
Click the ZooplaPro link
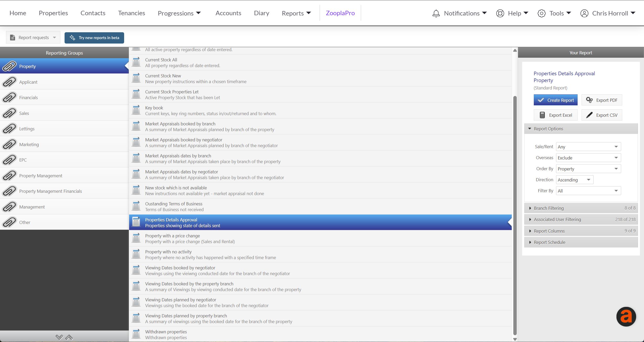click(x=340, y=13)
